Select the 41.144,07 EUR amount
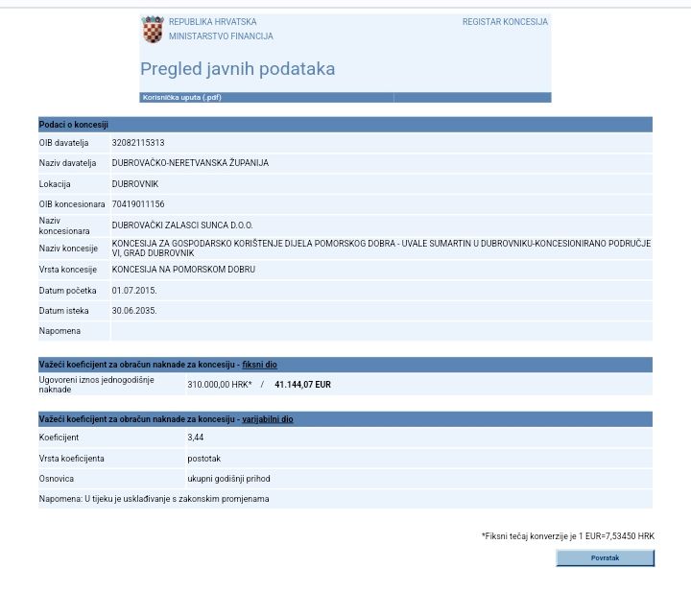Viewport: 691px width, 616px height. (302, 385)
